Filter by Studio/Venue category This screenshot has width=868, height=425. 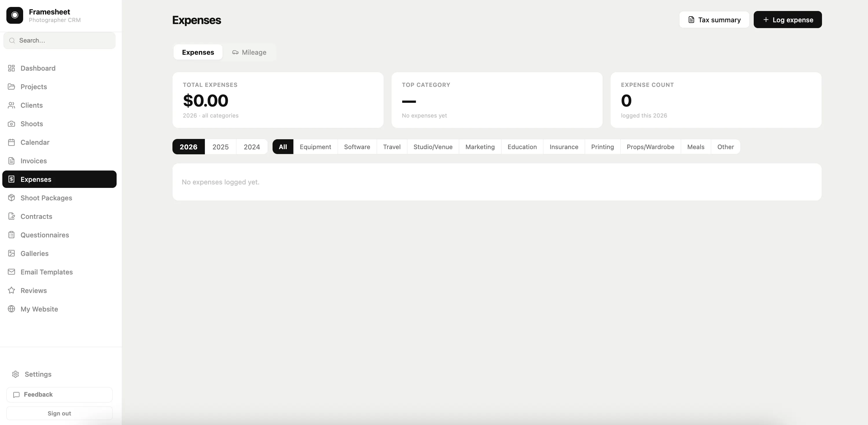click(x=433, y=146)
